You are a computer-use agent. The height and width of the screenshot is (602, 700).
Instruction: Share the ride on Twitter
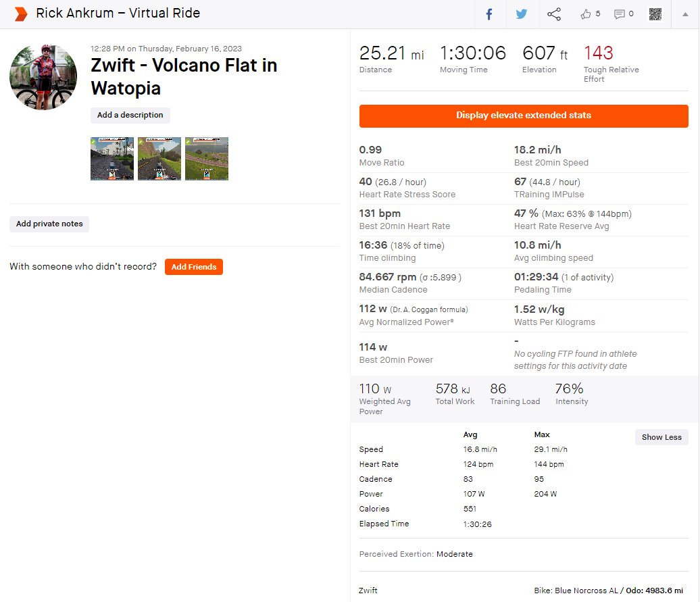(522, 14)
